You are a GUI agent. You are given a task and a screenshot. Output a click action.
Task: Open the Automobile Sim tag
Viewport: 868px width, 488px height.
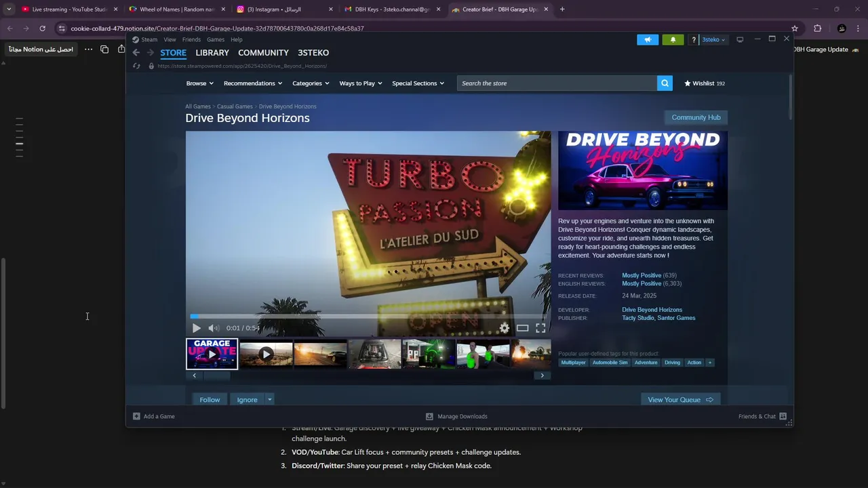(x=610, y=363)
